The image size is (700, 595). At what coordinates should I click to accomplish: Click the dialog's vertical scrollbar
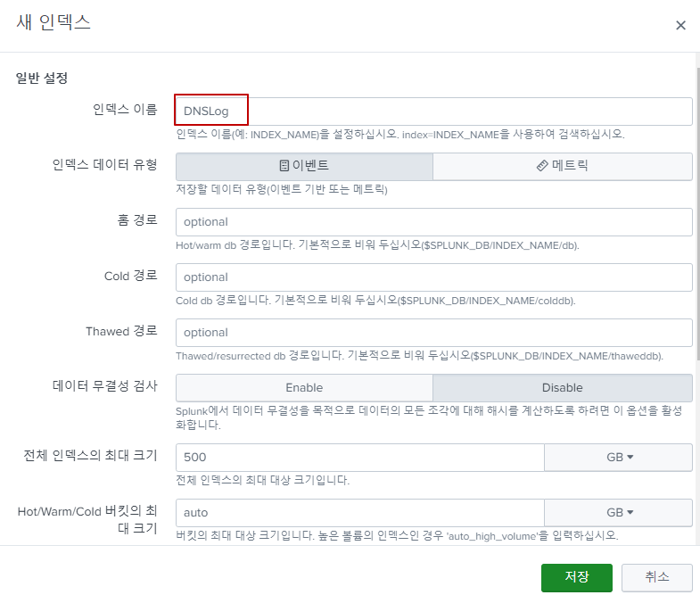(x=697, y=214)
